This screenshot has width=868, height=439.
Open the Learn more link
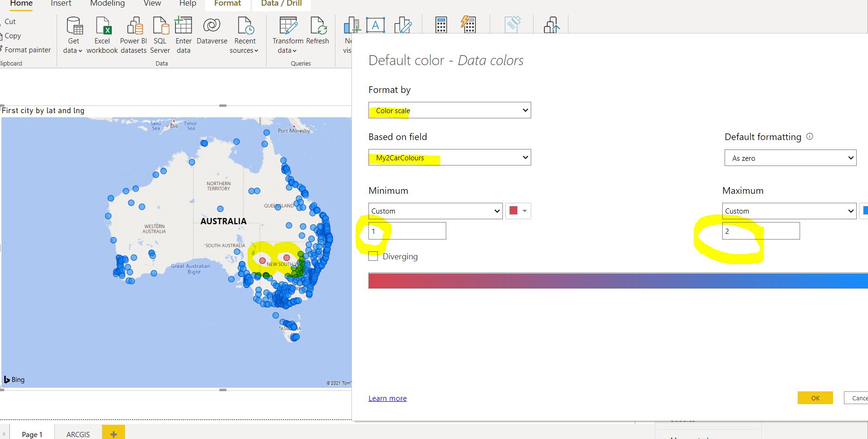point(387,398)
